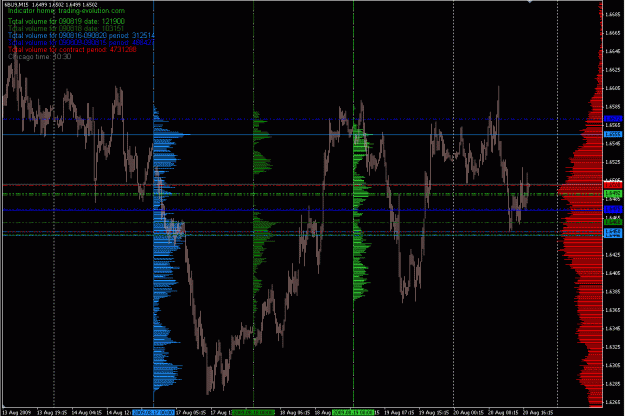The height and width of the screenshot is (416, 625).
Task: Click the 090809-090815 period volume line
Action: [81, 42]
